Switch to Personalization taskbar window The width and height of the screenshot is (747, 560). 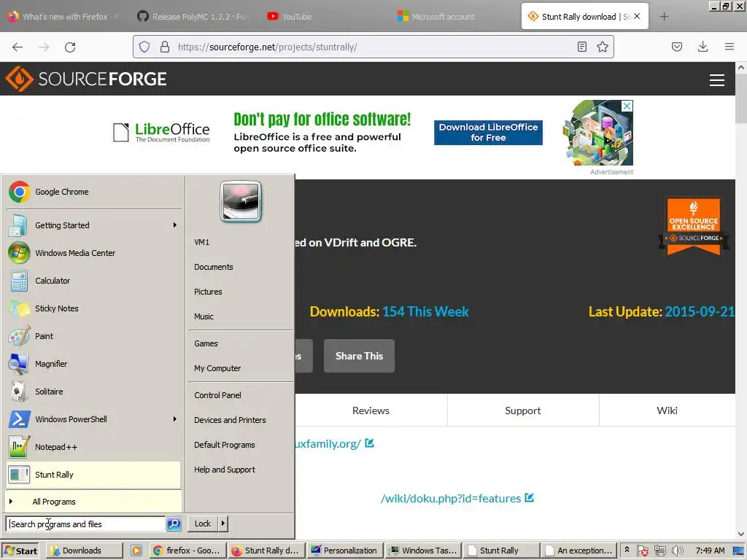coord(345,551)
